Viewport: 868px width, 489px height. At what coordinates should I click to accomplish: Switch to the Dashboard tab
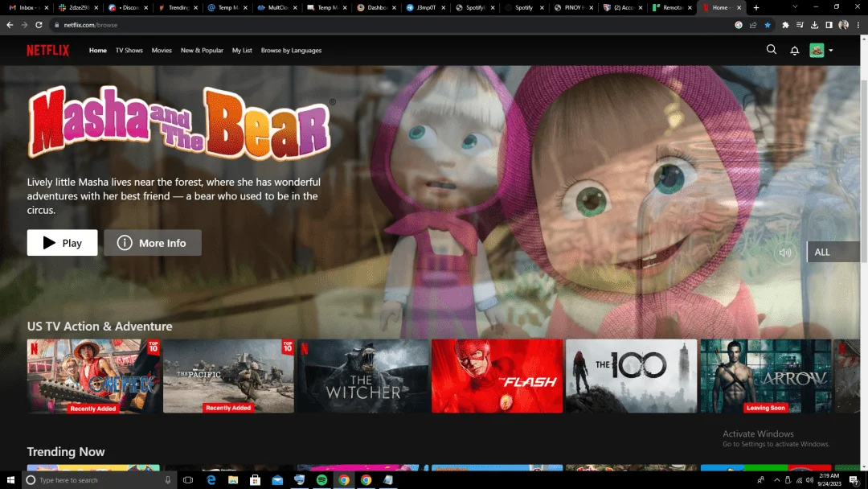pos(376,8)
